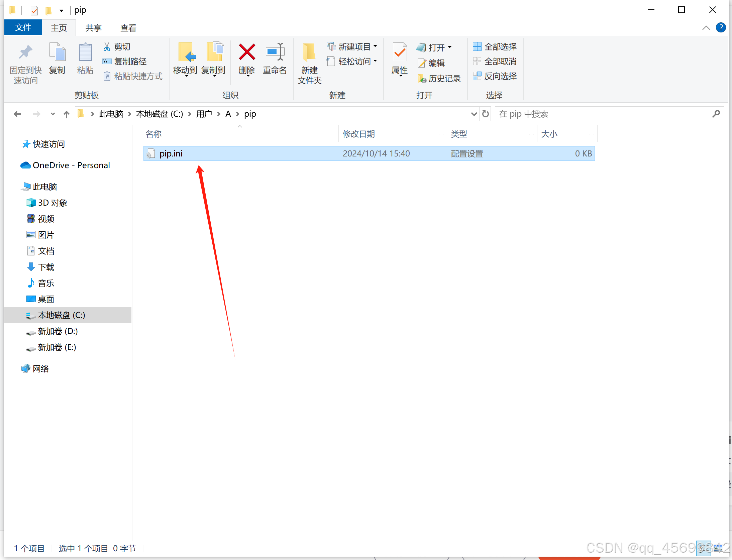Click the Pin to Quick access icon
732x560 pixels.
pyautogui.click(x=25, y=52)
